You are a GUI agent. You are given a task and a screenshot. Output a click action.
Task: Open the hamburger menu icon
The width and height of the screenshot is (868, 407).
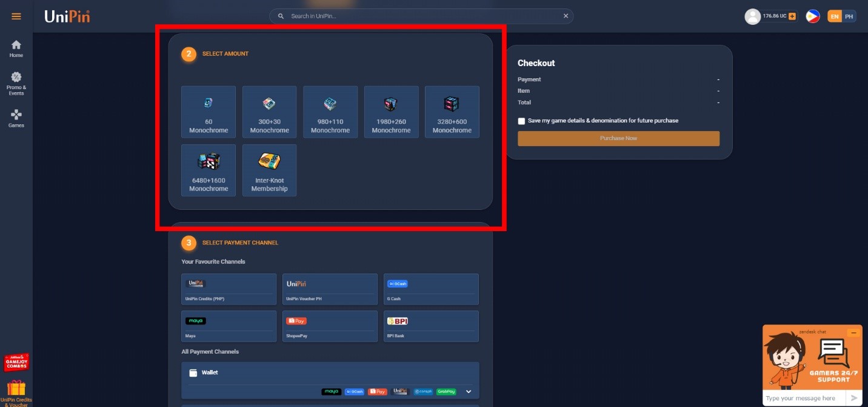click(x=16, y=16)
